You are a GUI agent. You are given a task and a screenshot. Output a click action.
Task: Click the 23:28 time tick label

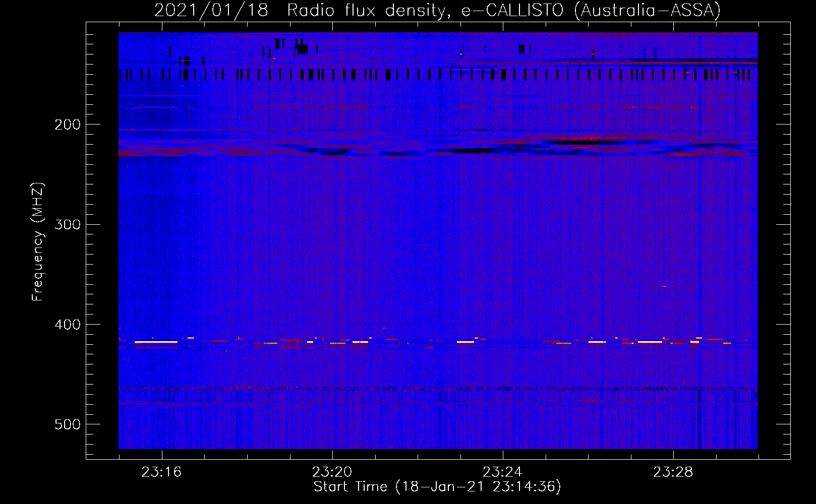pos(673,472)
